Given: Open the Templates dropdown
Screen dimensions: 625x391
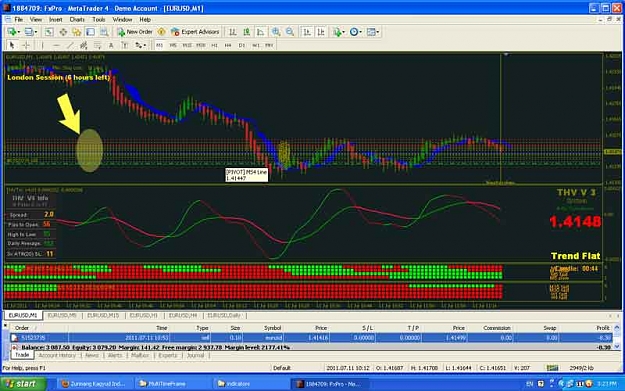Looking at the screenshot, I should (373, 32).
